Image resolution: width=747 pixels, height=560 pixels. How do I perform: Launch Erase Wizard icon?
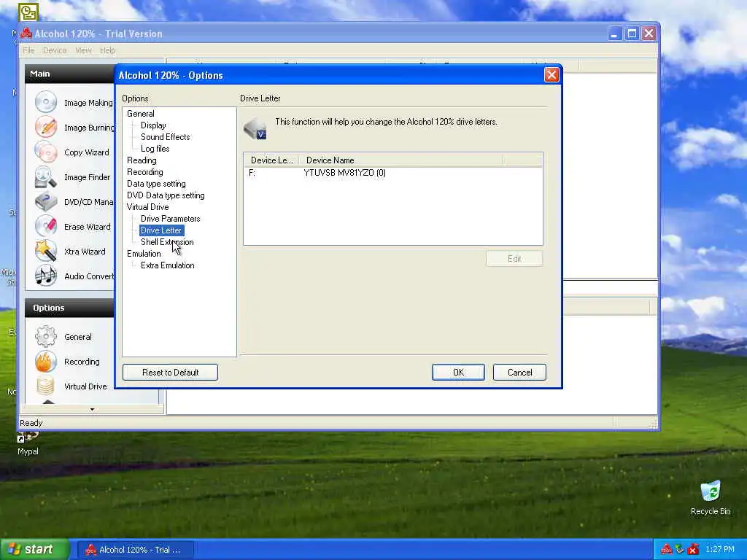46,226
